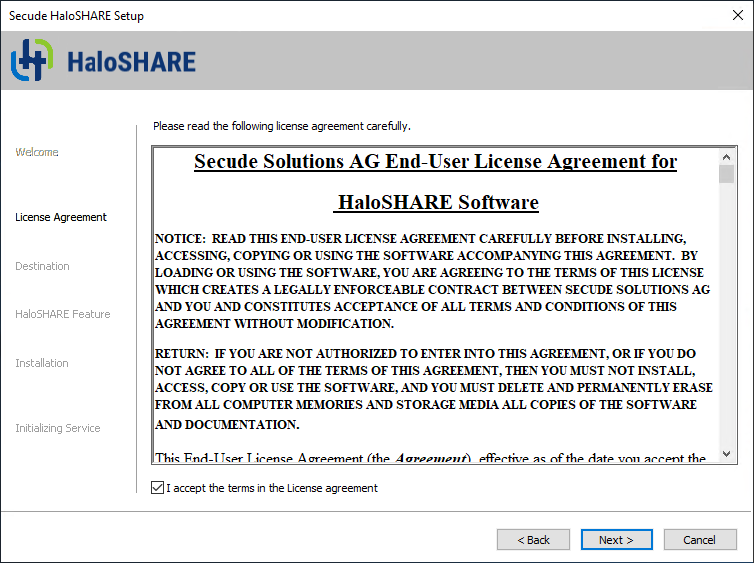Select the Installation step in the sidebar

tap(42, 363)
